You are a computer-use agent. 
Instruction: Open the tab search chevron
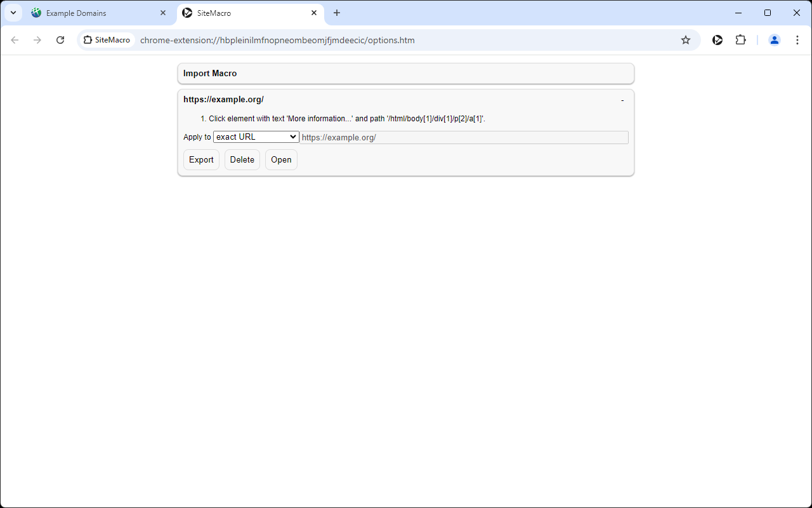tap(13, 13)
